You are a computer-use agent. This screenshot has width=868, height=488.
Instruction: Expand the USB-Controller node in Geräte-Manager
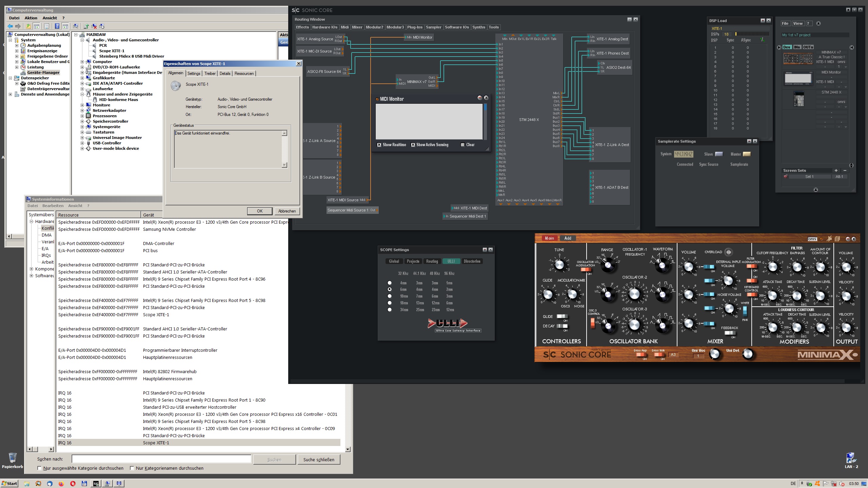click(x=83, y=143)
